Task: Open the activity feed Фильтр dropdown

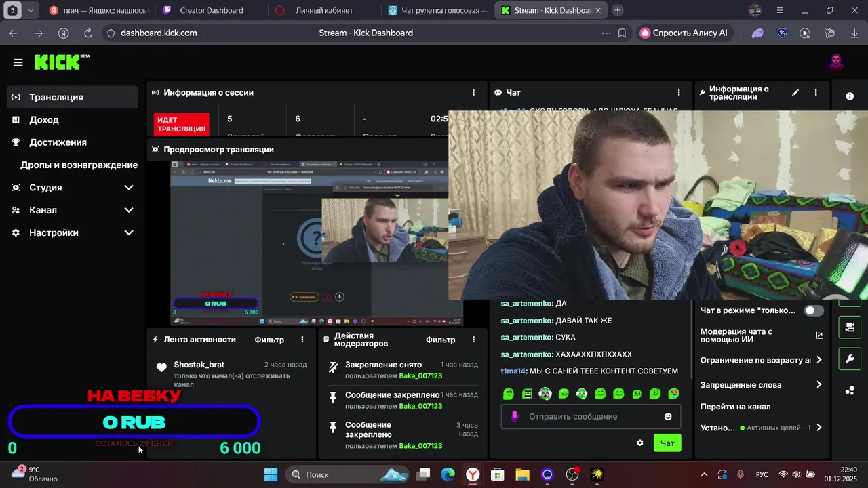Action: pyautogui.click(x=269, y=340)
